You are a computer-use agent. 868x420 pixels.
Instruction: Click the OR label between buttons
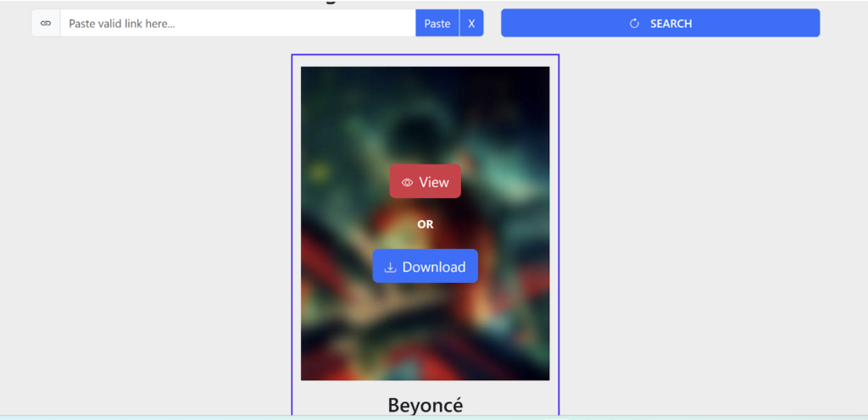pyautogui.click(x=426, y=224)
